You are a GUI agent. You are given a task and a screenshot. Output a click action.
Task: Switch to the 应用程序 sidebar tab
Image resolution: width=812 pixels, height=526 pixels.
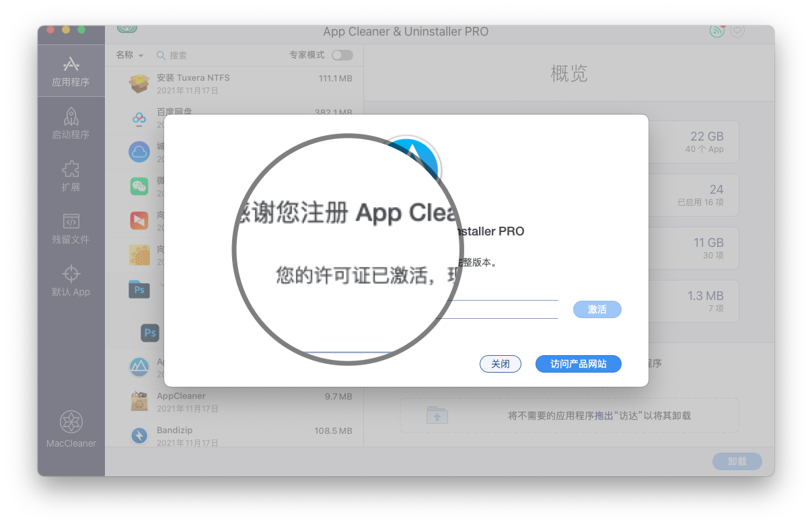(71, 71)
